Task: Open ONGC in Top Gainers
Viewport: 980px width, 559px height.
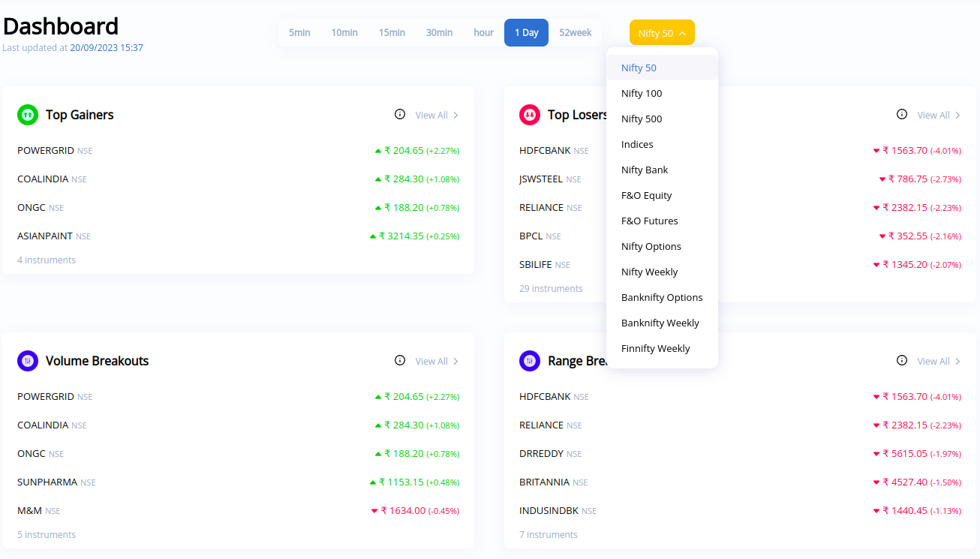Action: pyautogui.click(x=238, y=208)
